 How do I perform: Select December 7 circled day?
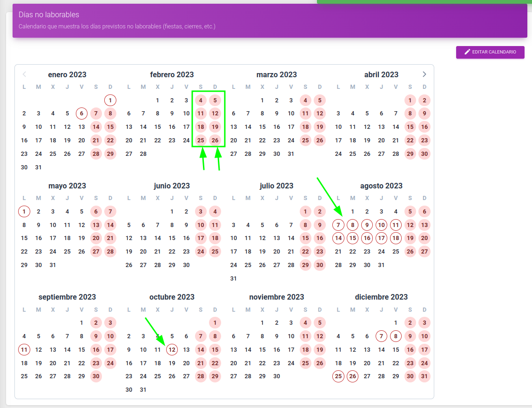pyautogui.click(x=381, y=336)
